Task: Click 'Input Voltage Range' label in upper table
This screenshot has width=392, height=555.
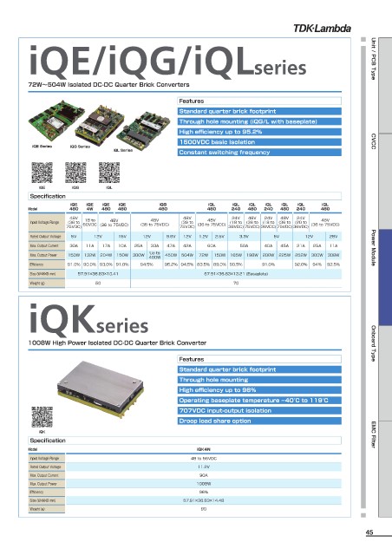Action: [46, 222]
